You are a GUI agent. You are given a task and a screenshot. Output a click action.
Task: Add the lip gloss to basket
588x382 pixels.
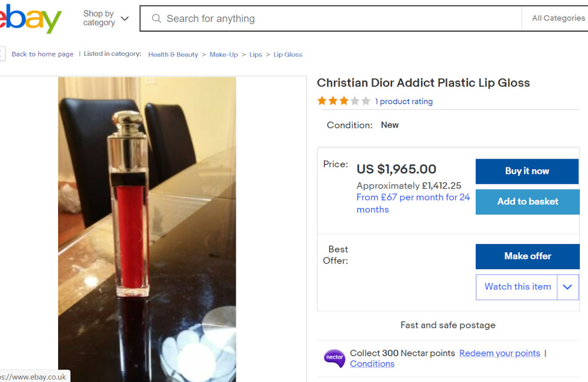527,202
